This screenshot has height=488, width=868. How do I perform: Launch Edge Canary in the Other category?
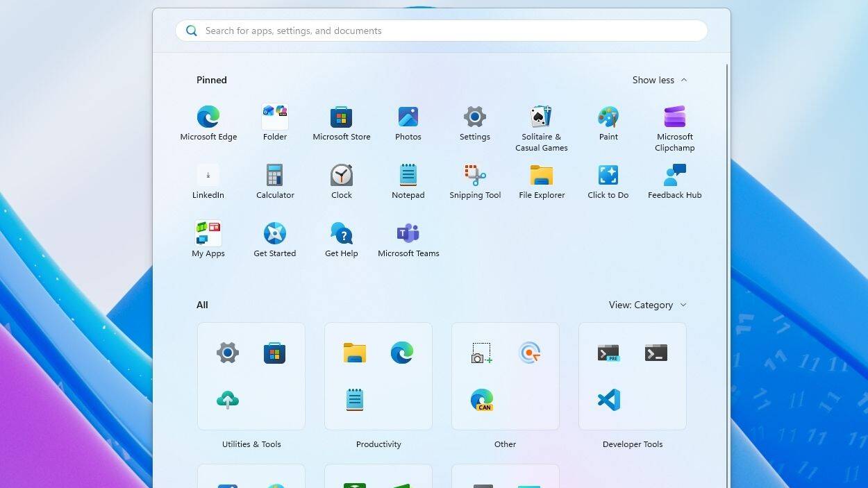(x=482, y=400)
